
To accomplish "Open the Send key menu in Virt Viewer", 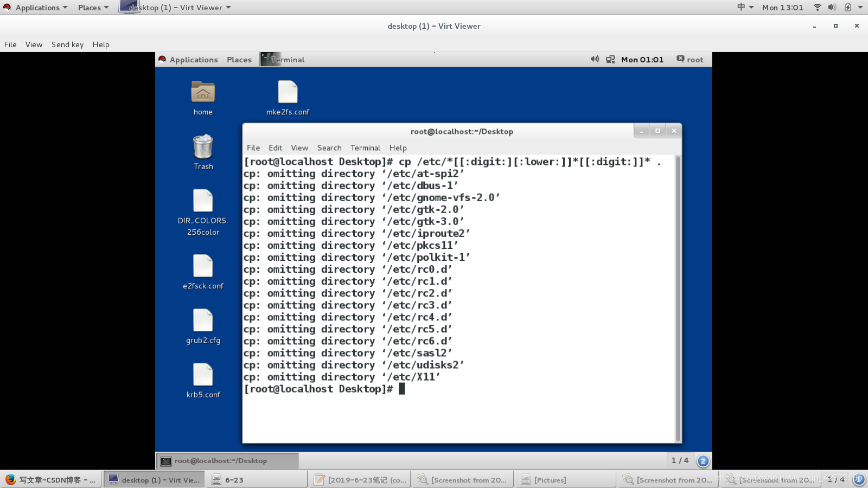I will [67, 44].
